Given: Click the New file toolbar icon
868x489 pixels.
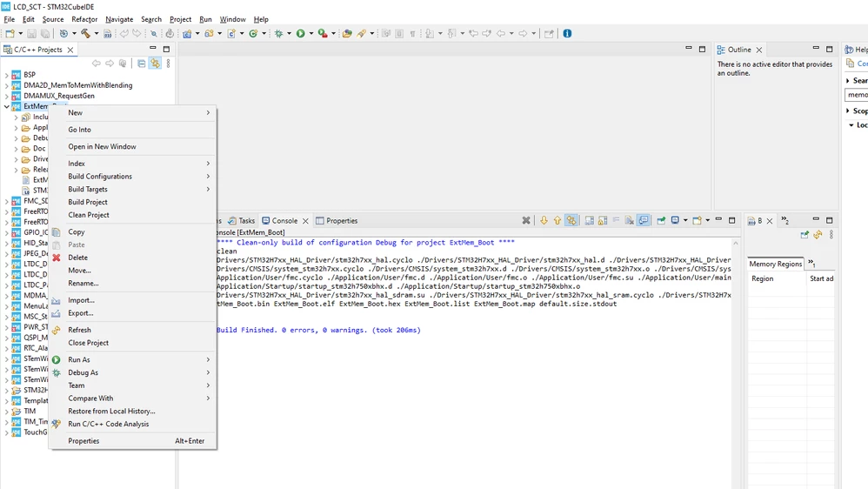Looking at the screenshot, I should (10, 34).
